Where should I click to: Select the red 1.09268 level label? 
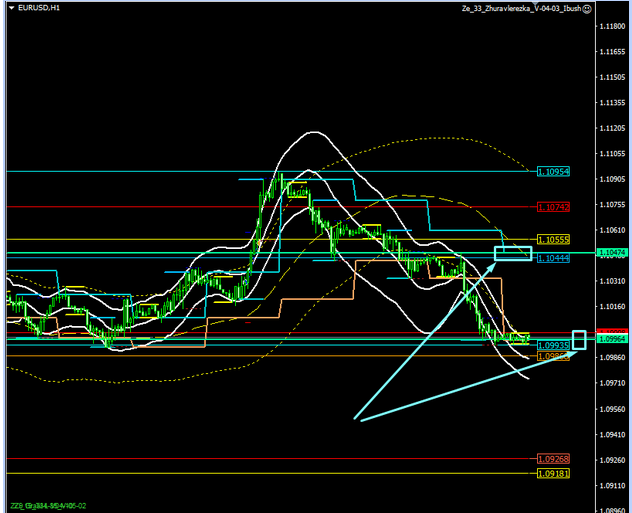coord(553,460)
